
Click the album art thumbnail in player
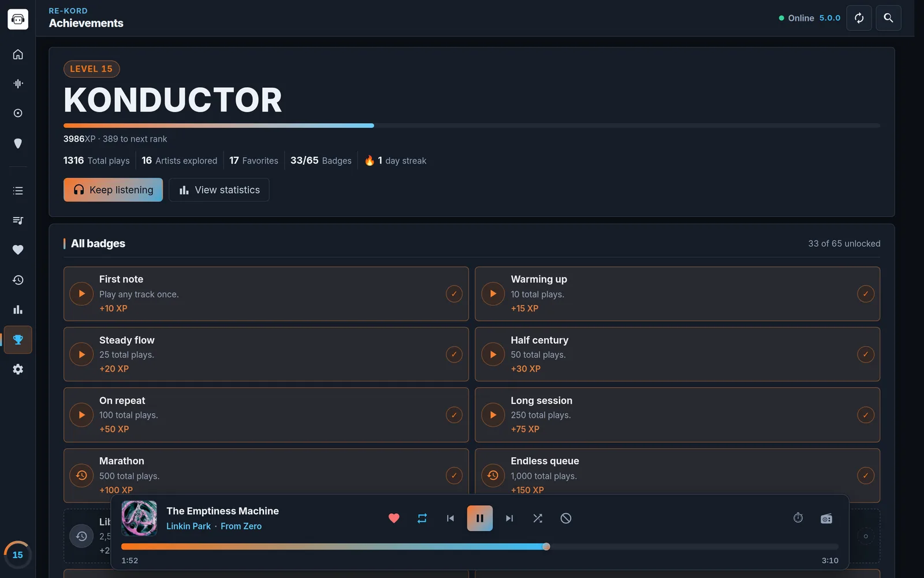[x=139, y=518]
